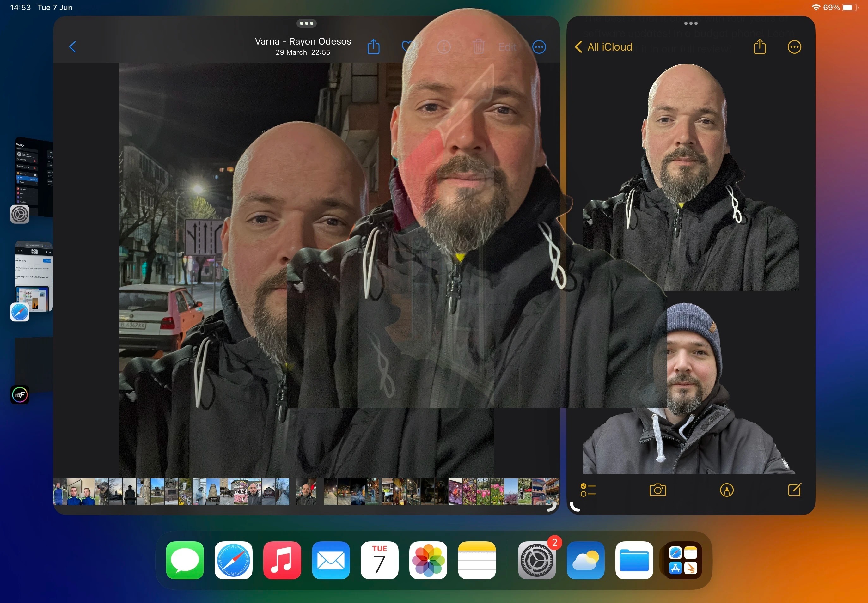Delete photo with trash icon

coord(478,47)
